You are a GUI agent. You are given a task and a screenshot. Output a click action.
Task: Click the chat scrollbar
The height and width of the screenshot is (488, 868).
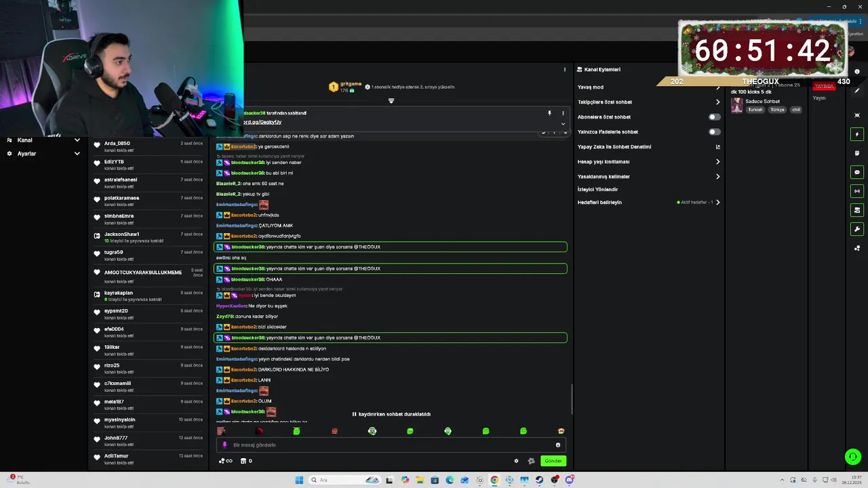pyautogui.click(x=572, y=400)
